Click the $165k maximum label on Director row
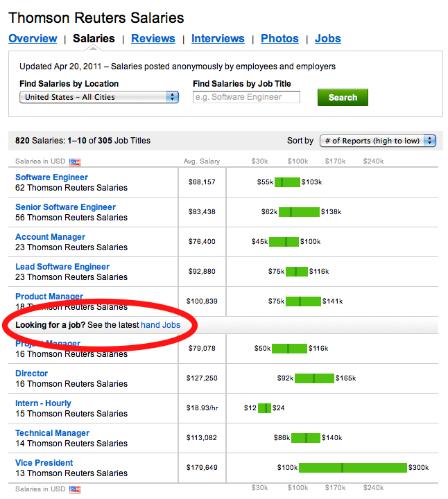The width and height of the screenshot is (448, 499). tap(345, 378)
